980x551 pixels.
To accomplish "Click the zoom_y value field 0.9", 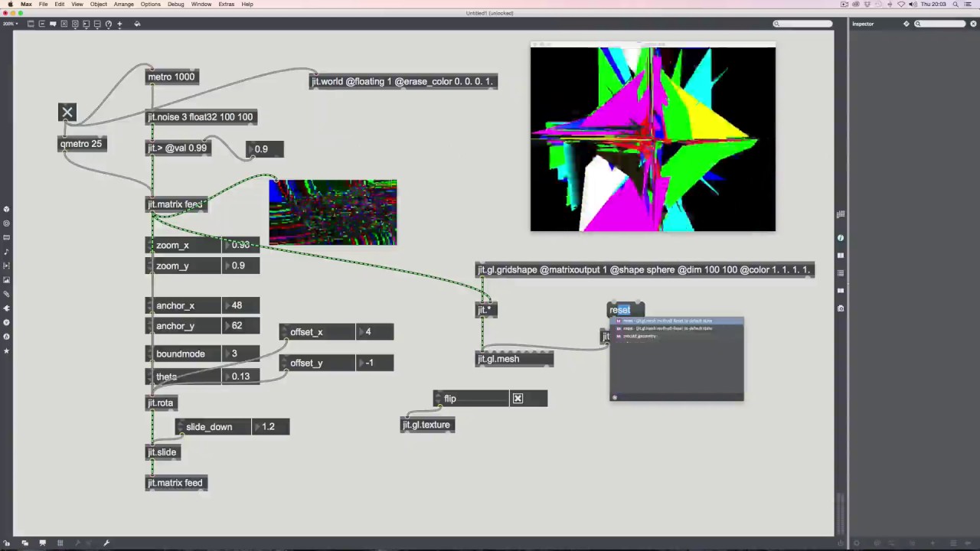I will [241, 266].
